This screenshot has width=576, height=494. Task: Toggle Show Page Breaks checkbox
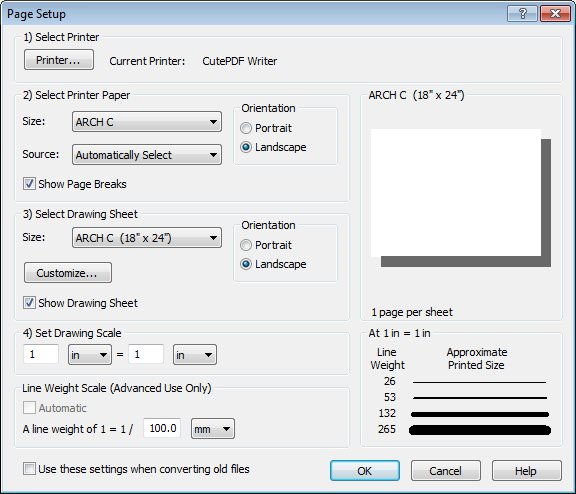[29, 184]
